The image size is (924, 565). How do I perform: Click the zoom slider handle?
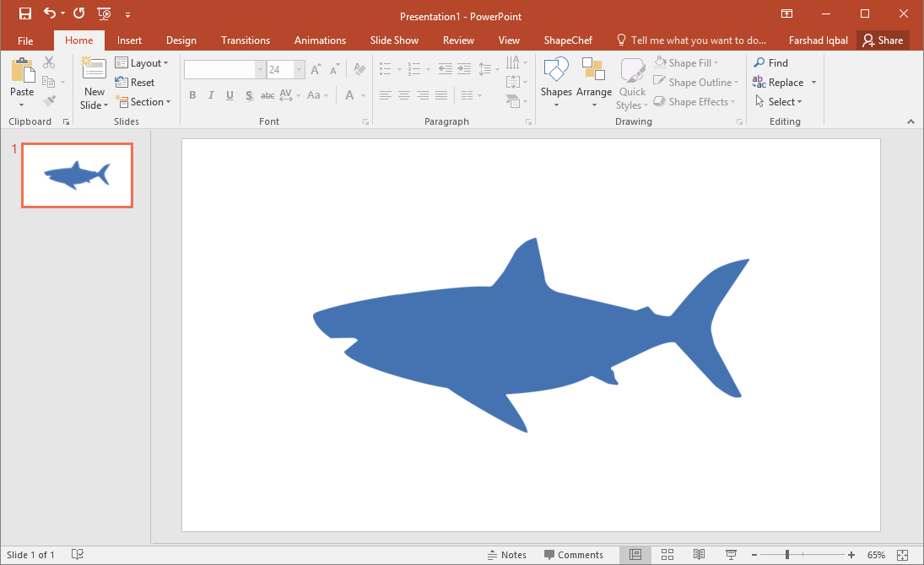pos(787,554)
